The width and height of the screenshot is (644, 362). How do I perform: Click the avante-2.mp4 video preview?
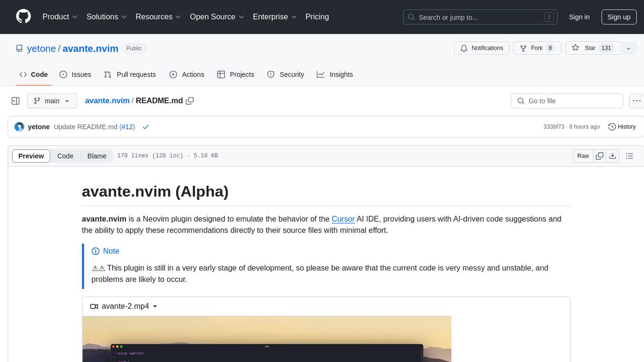click(267, 339)
